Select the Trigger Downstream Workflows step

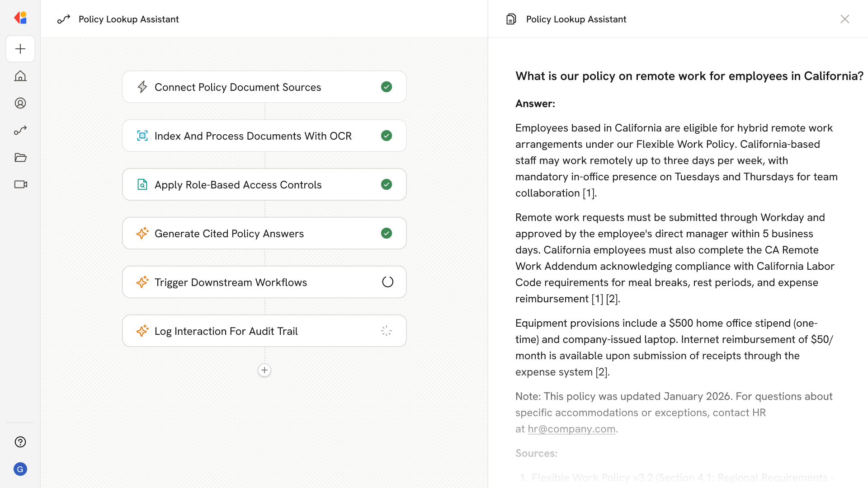pos(231,282)
